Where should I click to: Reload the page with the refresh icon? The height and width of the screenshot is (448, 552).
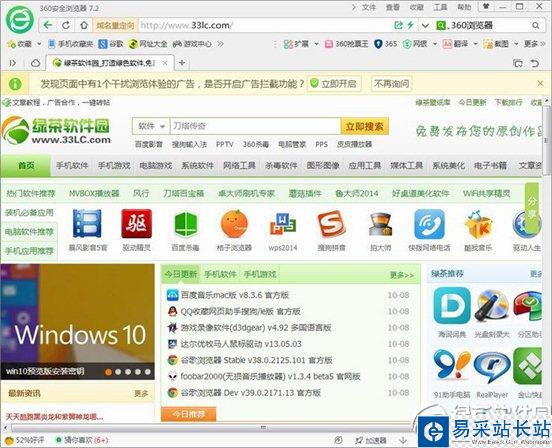click(x=66, y=25)
